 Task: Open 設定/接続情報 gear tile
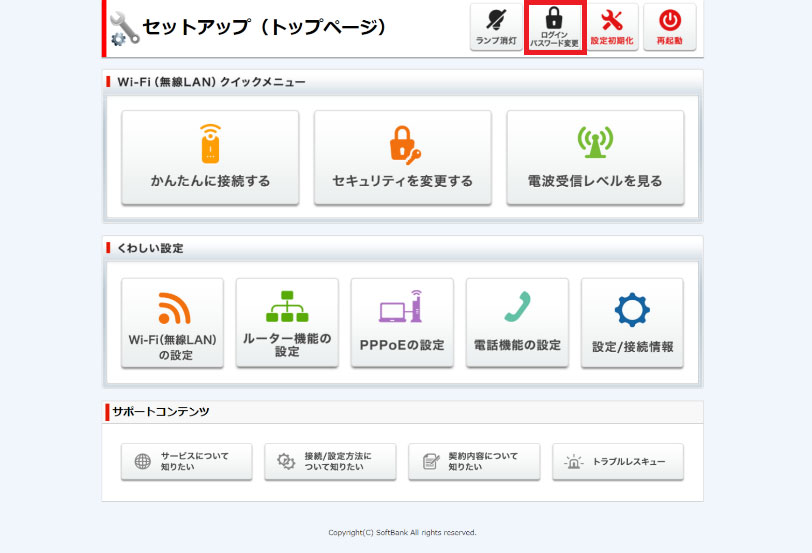coord(632,322)
